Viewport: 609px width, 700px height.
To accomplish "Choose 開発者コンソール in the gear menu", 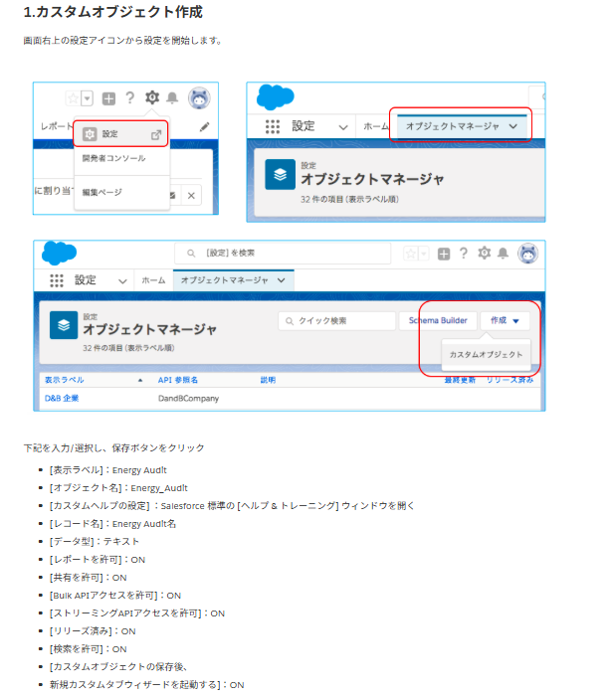I will (x=113, y=158).
